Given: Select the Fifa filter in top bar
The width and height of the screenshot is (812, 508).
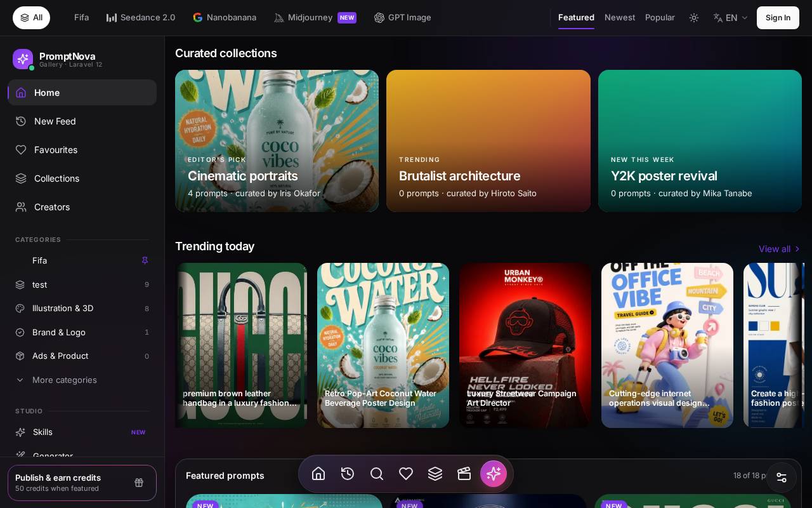Looking at the screenshot, I should point(81,18).
